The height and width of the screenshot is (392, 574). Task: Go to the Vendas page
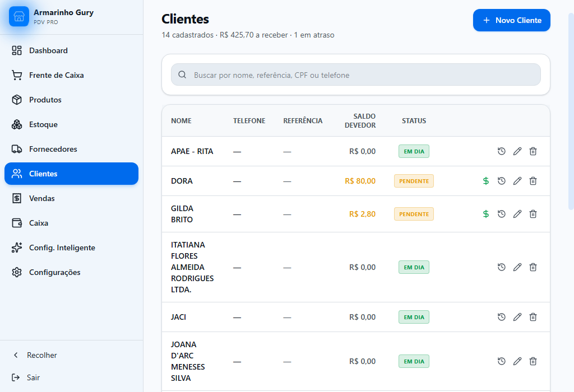point(71,198)
